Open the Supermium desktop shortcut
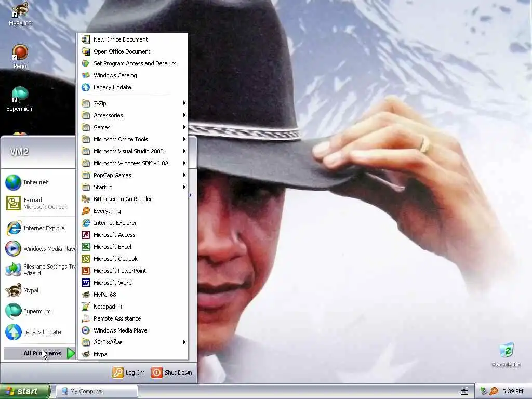 coord(20,99)
